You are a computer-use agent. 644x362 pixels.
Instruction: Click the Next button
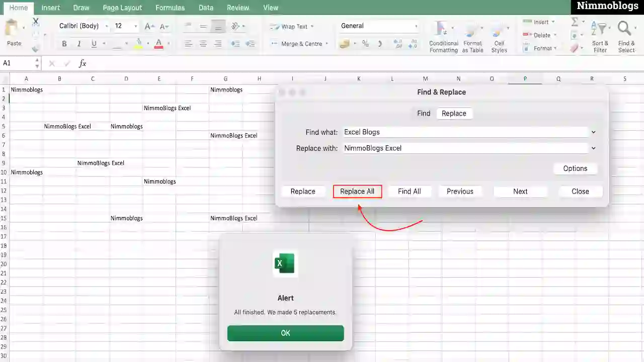(520, 192)
